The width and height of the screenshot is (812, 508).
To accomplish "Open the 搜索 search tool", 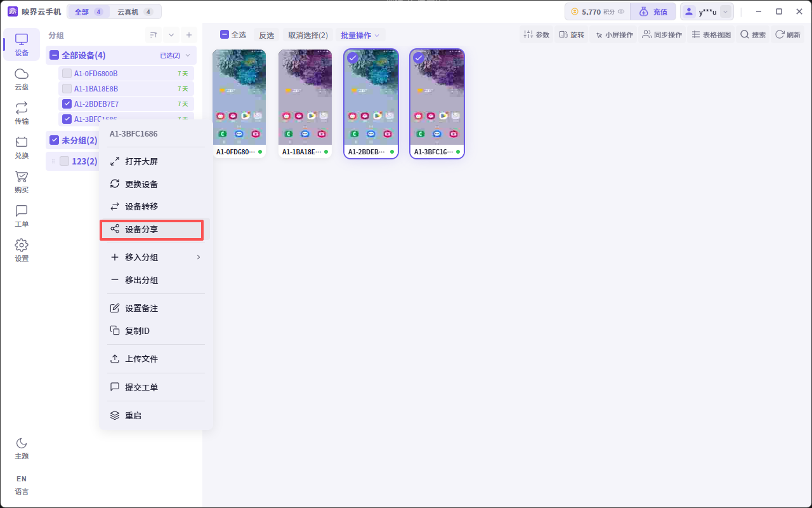I will tap(753, 35).
